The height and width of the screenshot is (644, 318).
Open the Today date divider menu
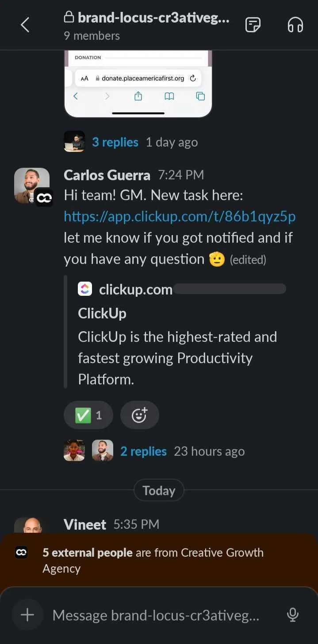[159, 490]
